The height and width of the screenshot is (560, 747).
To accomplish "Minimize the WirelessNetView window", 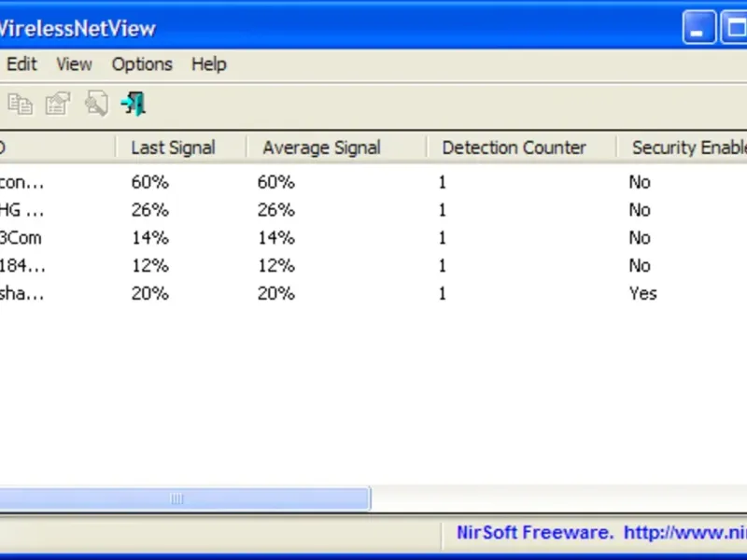I will click(698, 28).
